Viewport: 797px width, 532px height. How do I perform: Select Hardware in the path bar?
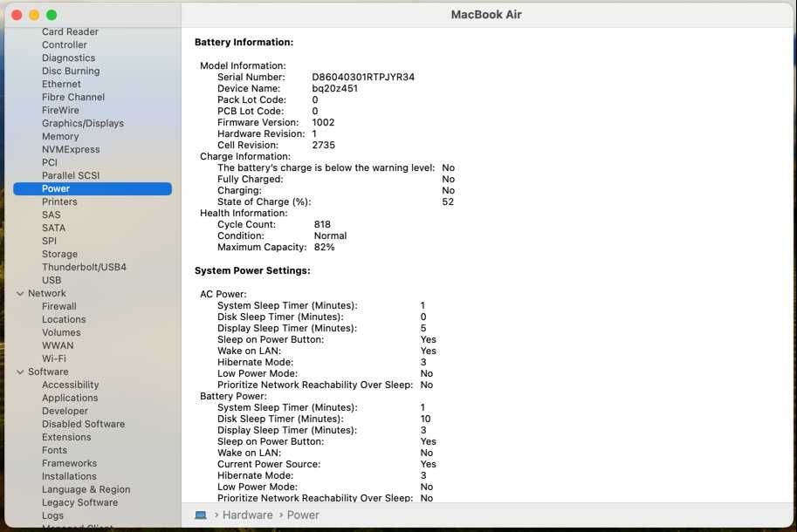(x=248, y=515)
